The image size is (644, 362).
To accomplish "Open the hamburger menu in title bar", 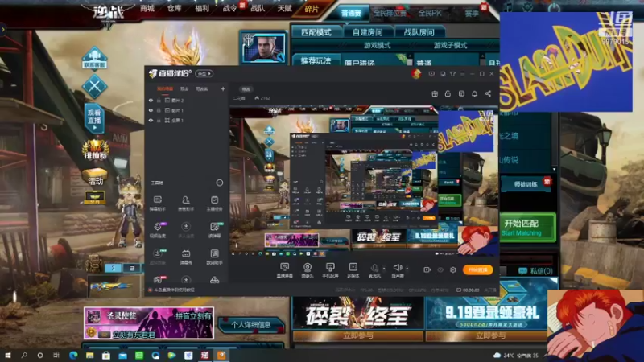I will point(462,74).
